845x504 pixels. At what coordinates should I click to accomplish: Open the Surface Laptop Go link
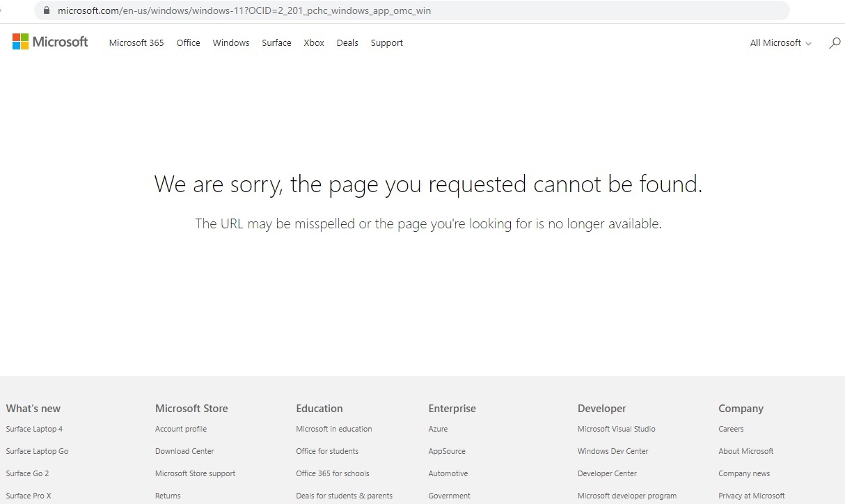click(x=37, y=451)
